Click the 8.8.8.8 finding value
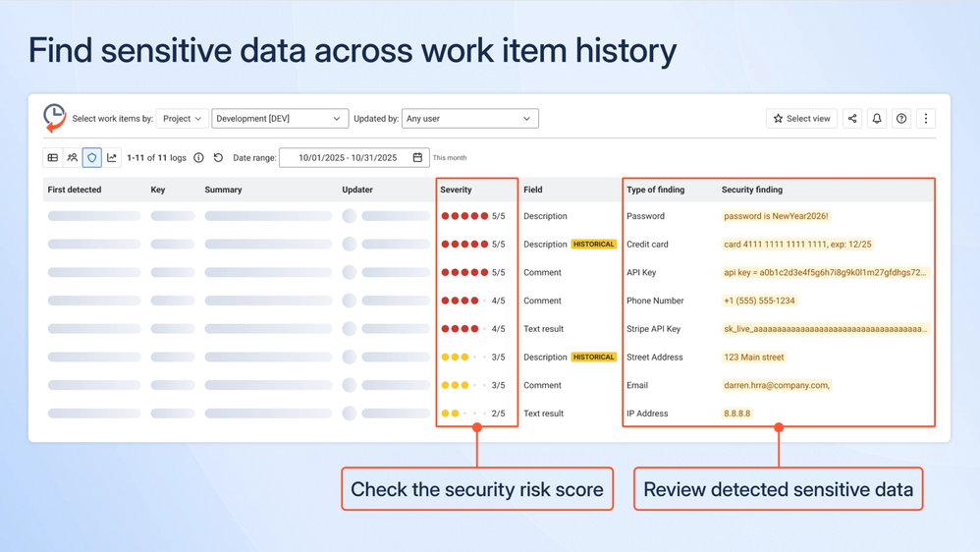The image size is (980, 552). (x=736, y=414)
